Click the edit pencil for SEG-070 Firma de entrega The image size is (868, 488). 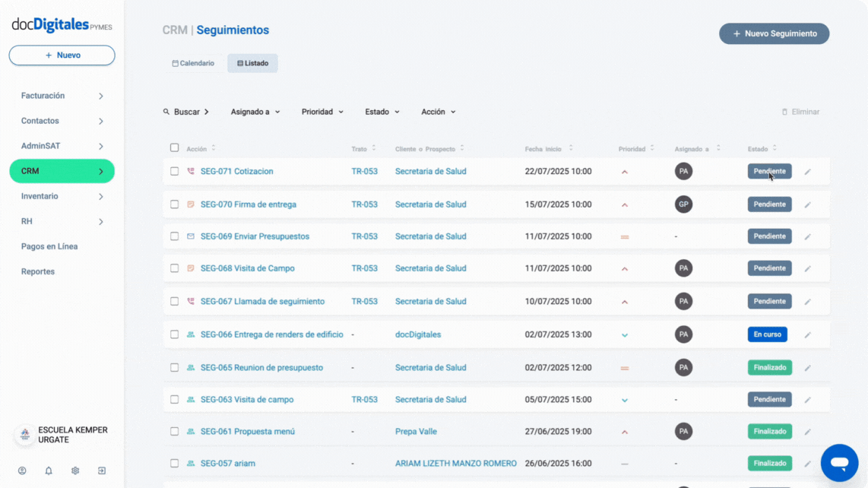808,205
